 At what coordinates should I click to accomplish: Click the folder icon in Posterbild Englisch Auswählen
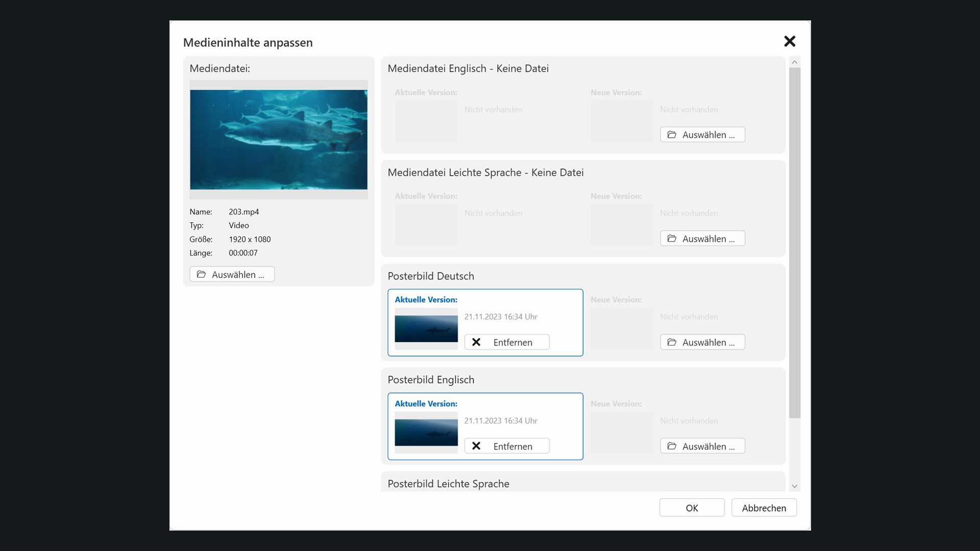point(672,446)
